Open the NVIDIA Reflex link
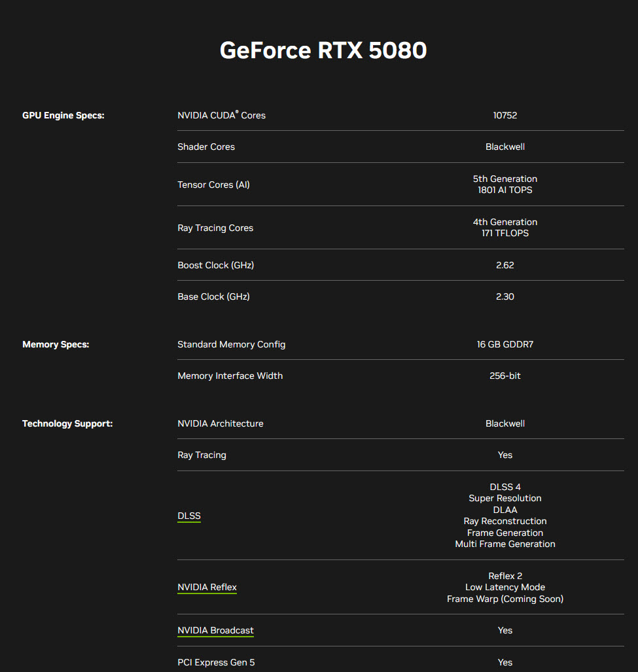Viewport: 638px width, 672px height. coord(207,587)
